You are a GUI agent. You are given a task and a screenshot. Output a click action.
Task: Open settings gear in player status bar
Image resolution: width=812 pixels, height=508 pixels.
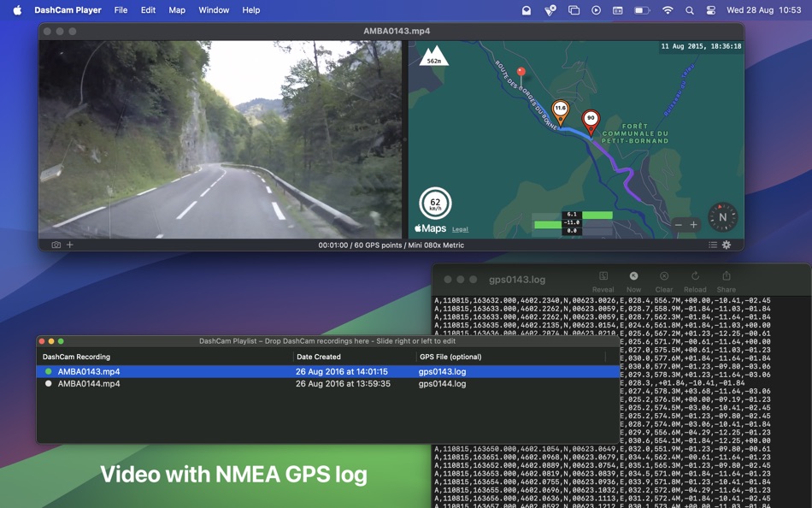pyautogui.click(x=727, y=245)
